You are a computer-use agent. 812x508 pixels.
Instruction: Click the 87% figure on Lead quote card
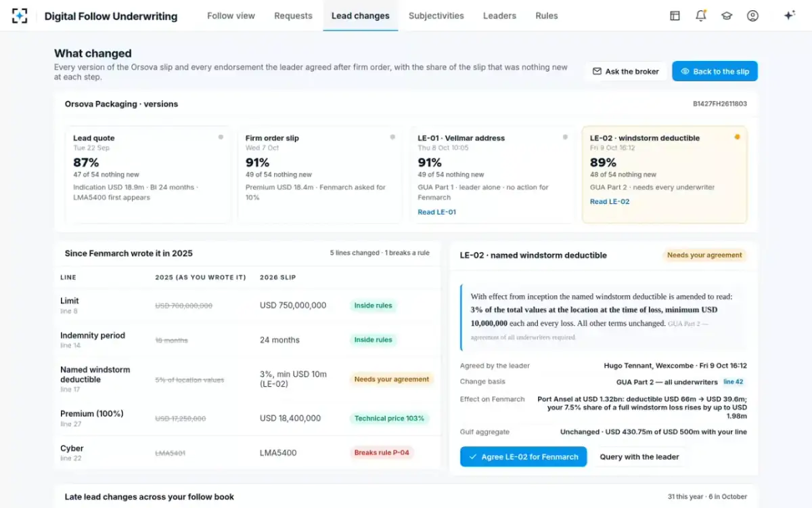[x=86, y=163]
